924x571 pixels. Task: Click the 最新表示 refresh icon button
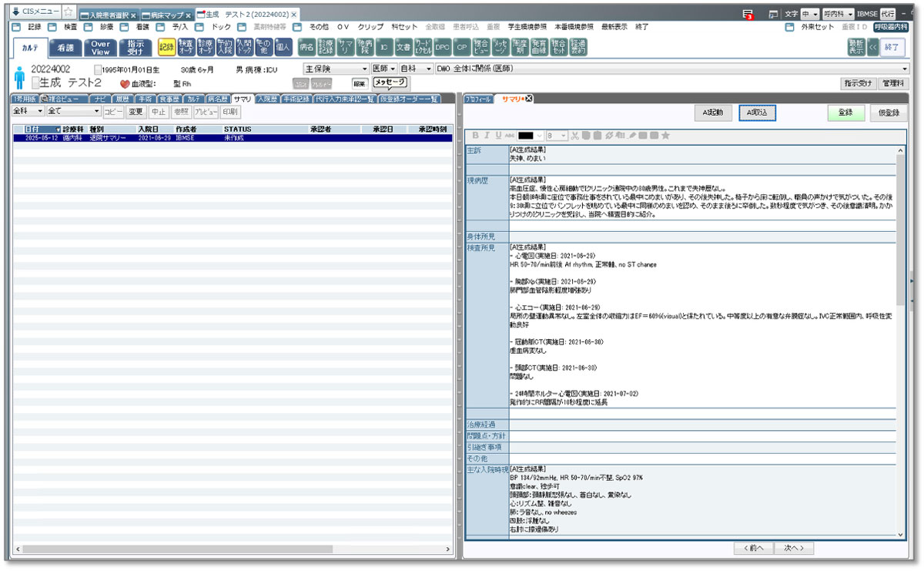(x=855, y=47)
